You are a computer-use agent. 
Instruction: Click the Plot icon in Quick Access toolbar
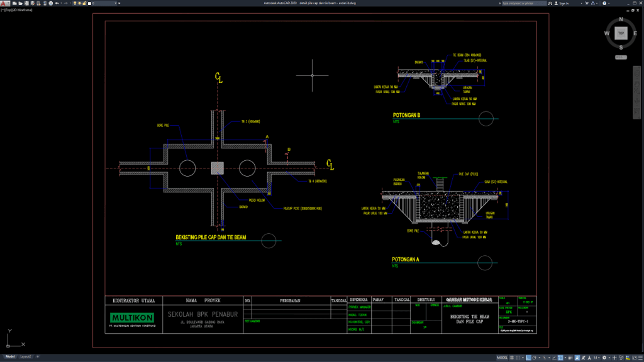click(51, 4)
